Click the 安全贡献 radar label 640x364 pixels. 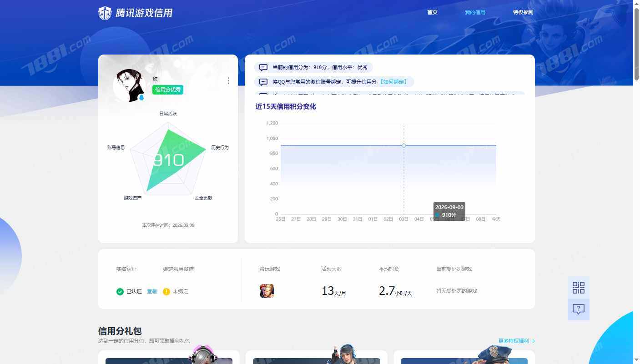[203, 198]
